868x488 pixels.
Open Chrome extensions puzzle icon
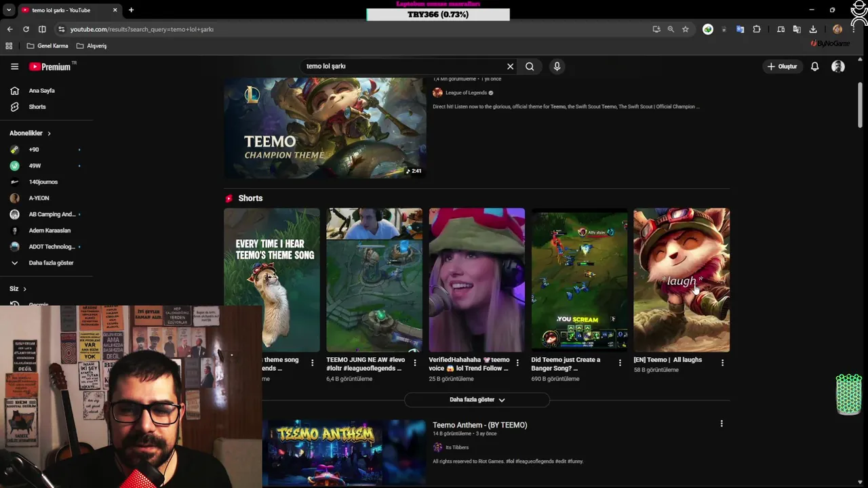(757, 29)
